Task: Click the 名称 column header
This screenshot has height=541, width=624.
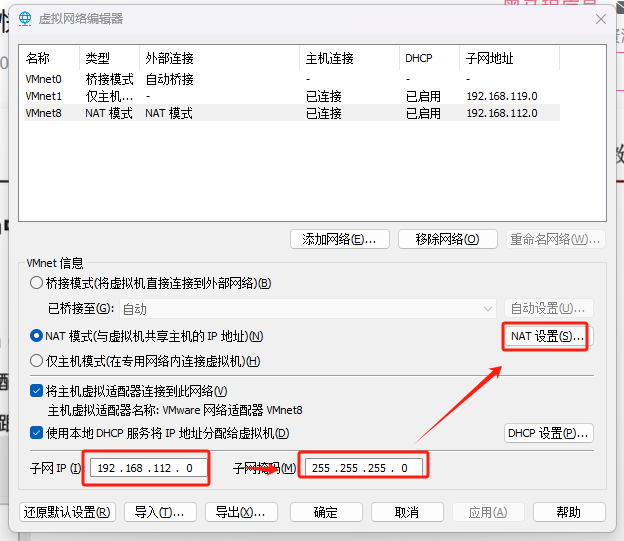Action: (x=51, y=59)
